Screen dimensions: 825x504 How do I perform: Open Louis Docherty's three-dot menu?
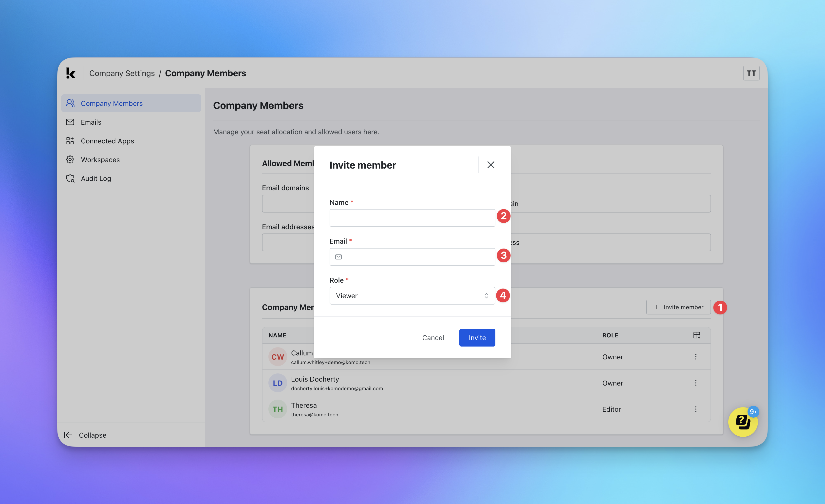click(695, 383)
